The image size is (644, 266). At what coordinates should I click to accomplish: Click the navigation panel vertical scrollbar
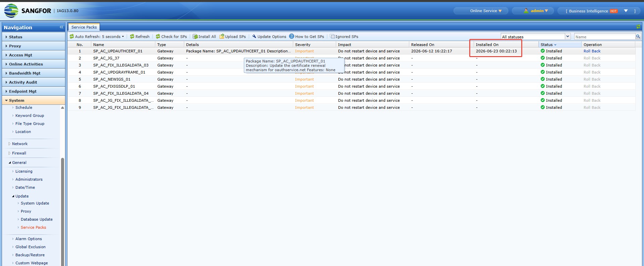pyautogui.click(x=62, y=212)
